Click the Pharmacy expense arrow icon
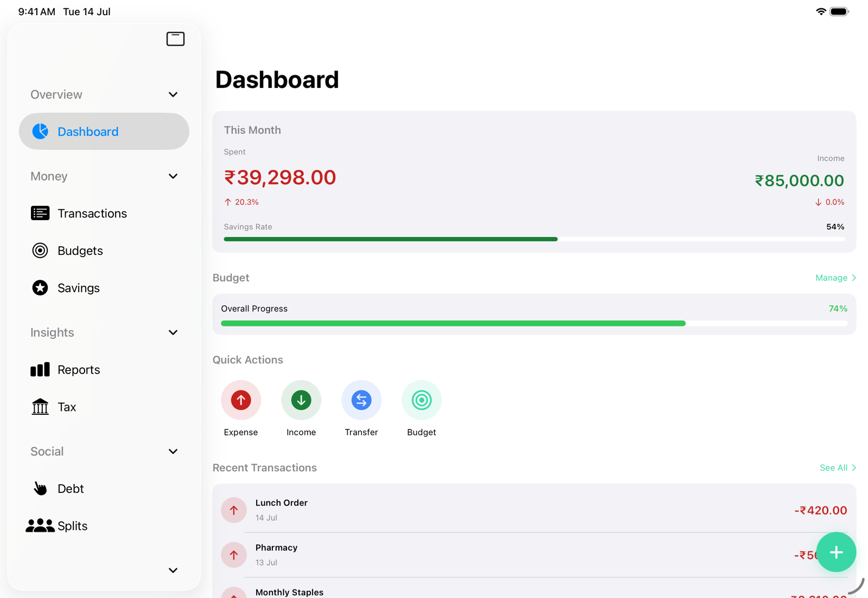This screenshot has width=868, height=598. coord(234,555)
